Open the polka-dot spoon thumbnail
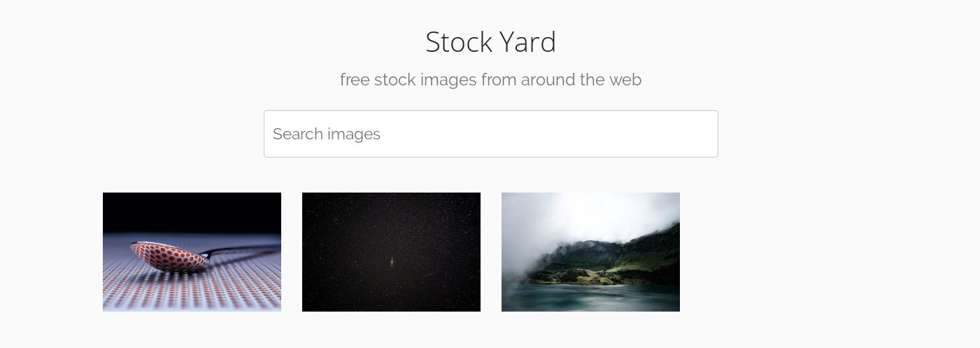Image resolution: width=980 pixels, height=348 pixels. (192, 252)
